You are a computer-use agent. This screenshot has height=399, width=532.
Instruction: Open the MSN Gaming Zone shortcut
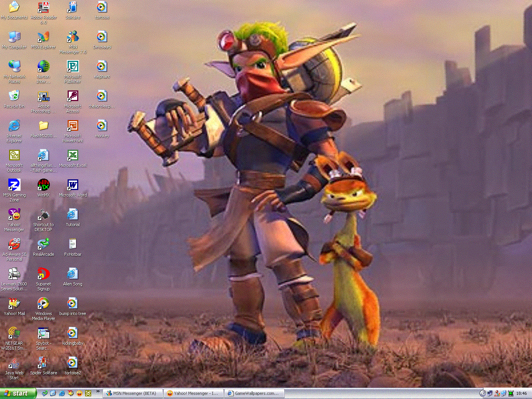click(14, 190)
